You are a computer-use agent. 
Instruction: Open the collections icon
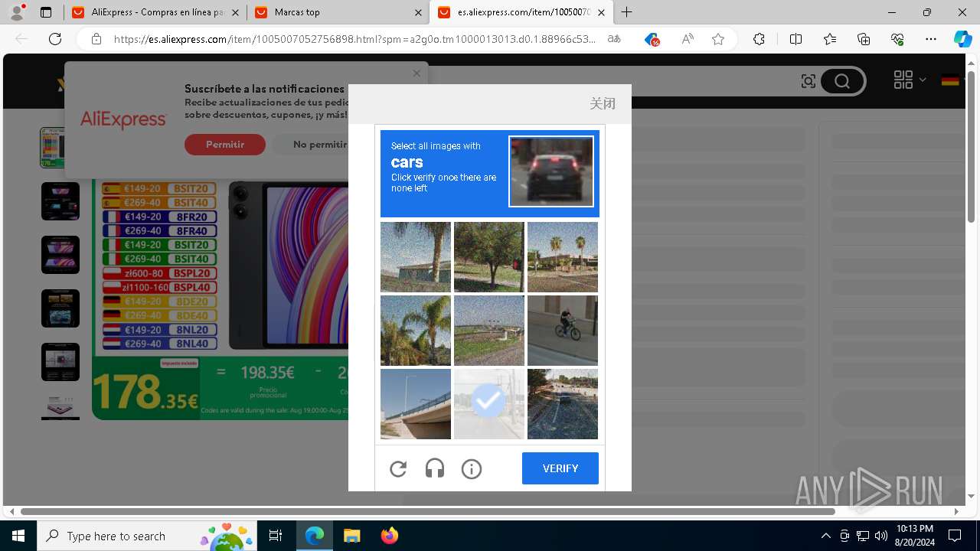click(x=864, y=39)
